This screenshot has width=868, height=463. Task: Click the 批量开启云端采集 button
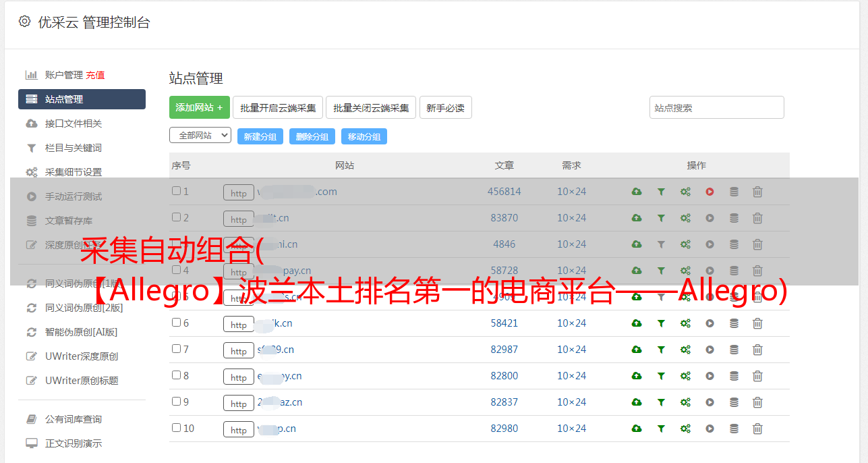point(278,107)
